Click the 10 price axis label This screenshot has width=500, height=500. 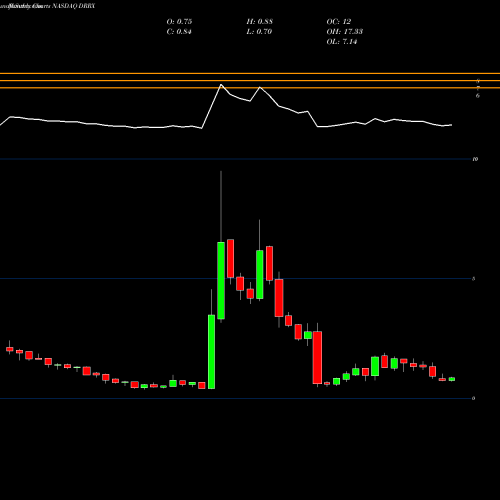475,159
